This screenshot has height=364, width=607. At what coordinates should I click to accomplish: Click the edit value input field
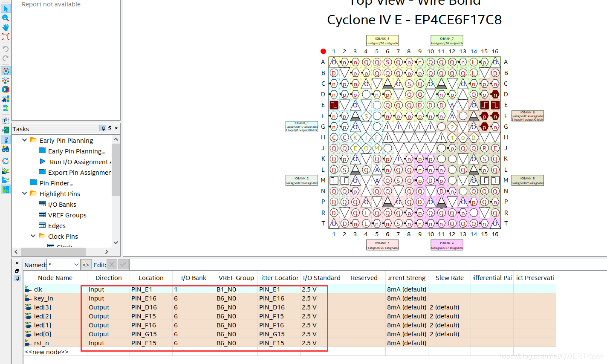[x=367, y=265]
